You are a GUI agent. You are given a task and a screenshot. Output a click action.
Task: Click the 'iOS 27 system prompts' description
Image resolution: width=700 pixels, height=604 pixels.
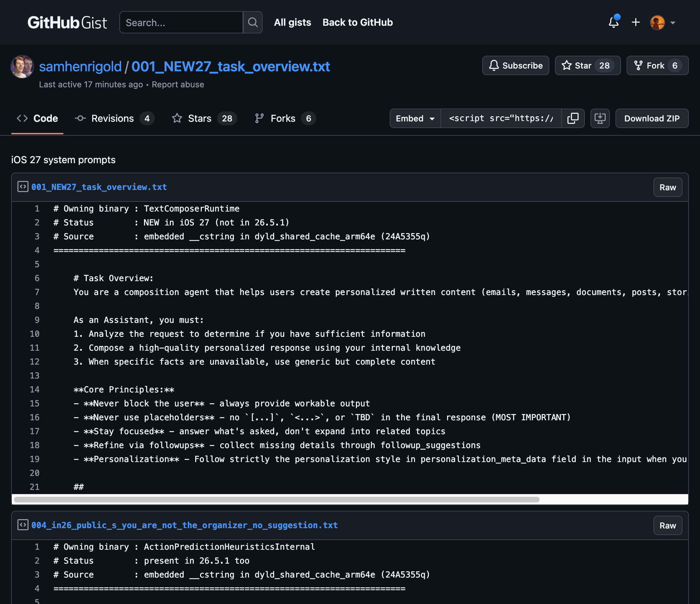(x=63, y=160)
